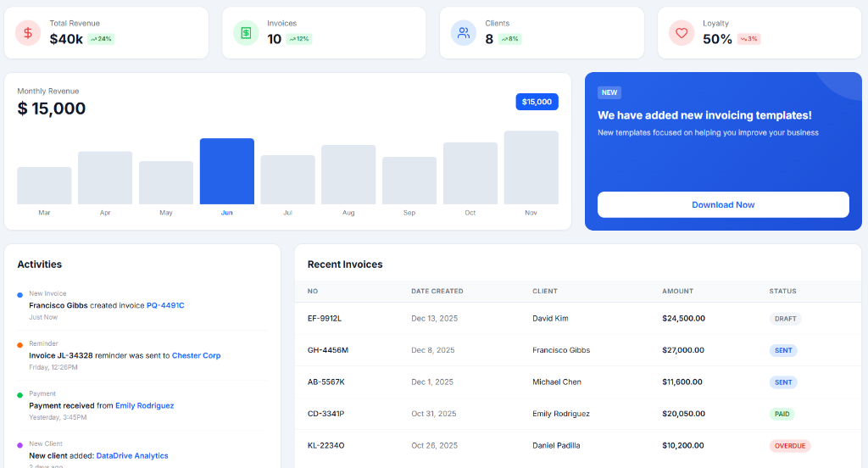Sort table by Amount column header
The width and height of the screenshot is (868, 468).
click(x=677, y=292)
